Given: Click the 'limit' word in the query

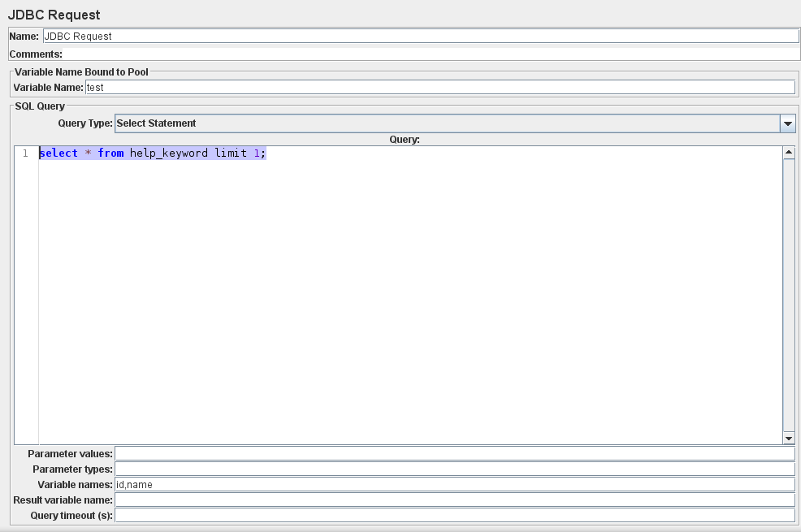Looking at the screenshot, I should click(x=231, y=154).
